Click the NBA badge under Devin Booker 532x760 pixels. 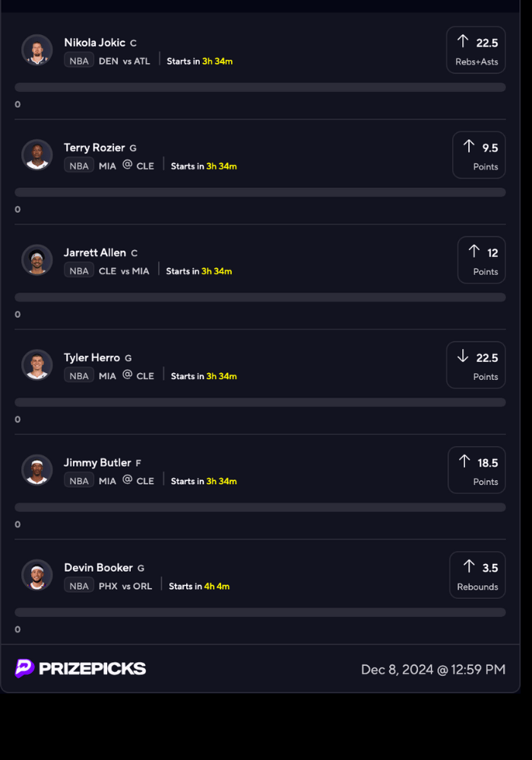coord(79,586)
